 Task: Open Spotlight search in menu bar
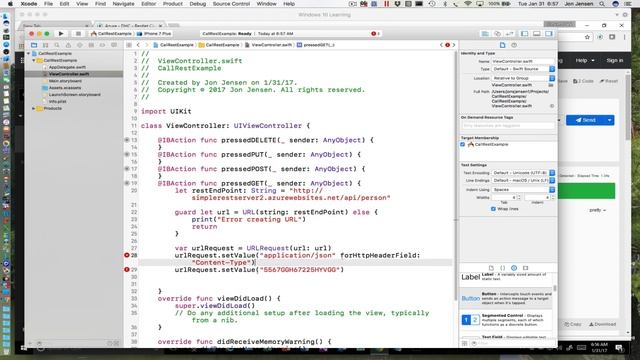(602, 4)
